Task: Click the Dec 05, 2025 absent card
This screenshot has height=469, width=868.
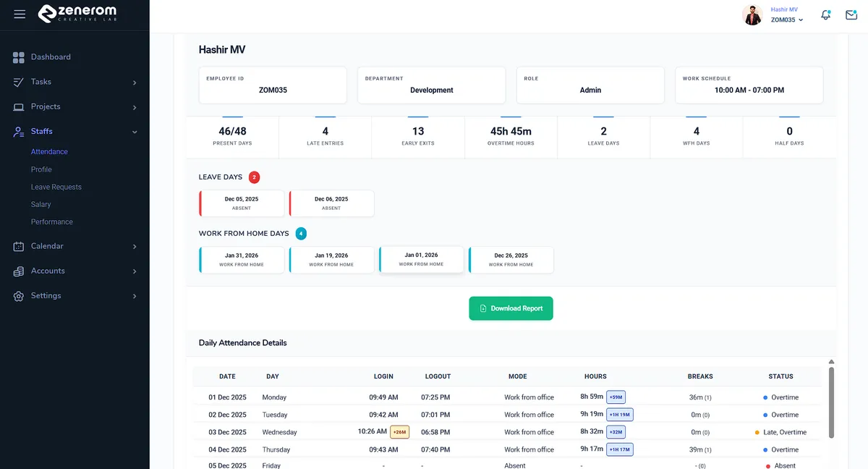Action: point(242,203)
